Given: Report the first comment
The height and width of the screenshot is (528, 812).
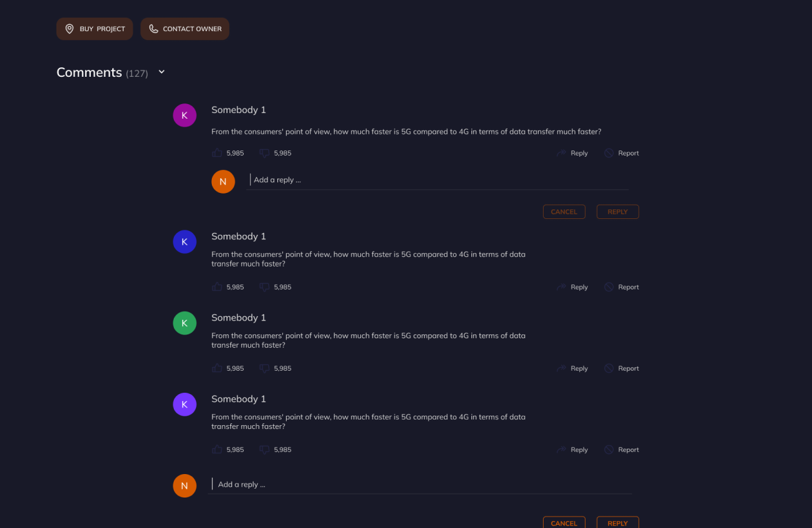Looking at the screenshot, I should (x=622, y=153).
